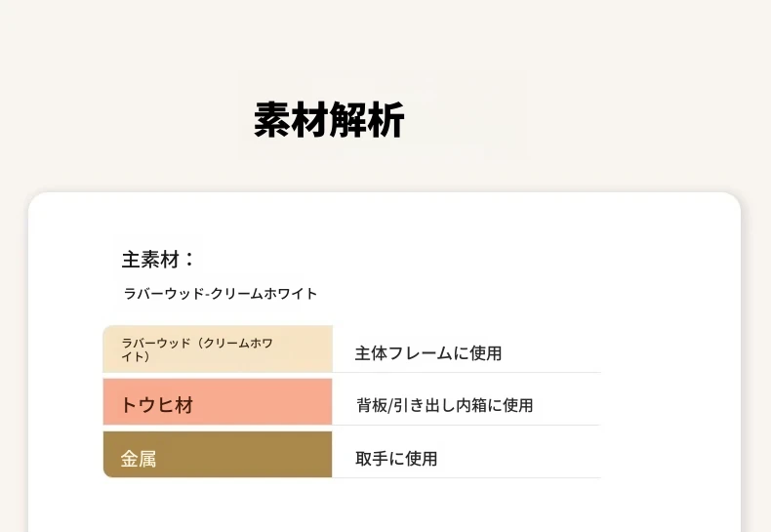Click the word 素材 in the title
771x532 pixels.
(x=291, y=119)
